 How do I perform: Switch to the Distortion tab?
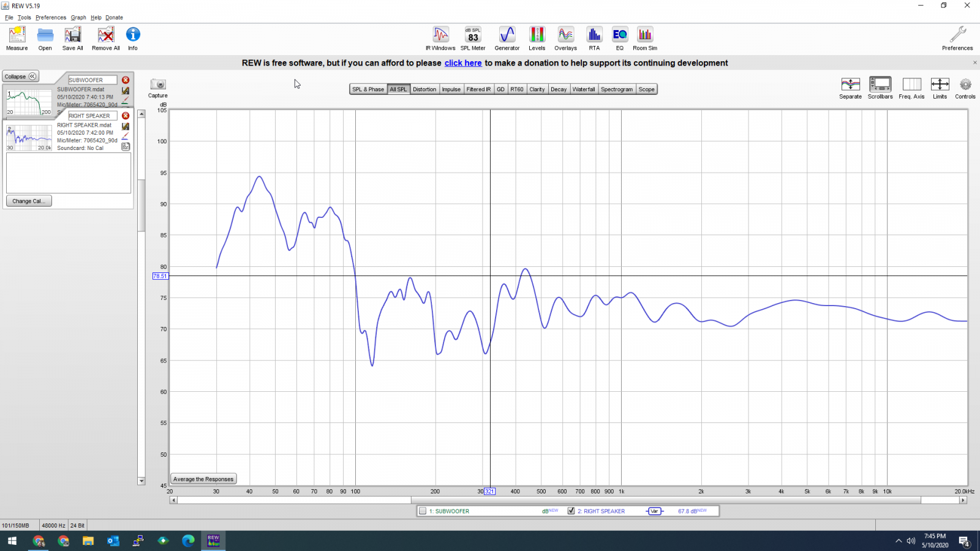coord(424,89)
